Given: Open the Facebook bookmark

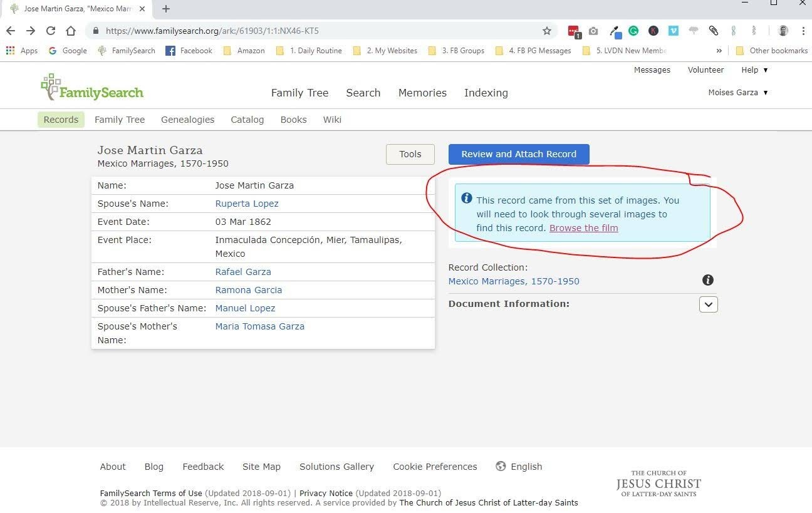Looking at the screenshot, I should pyautogui.click(x=189, y=51).
